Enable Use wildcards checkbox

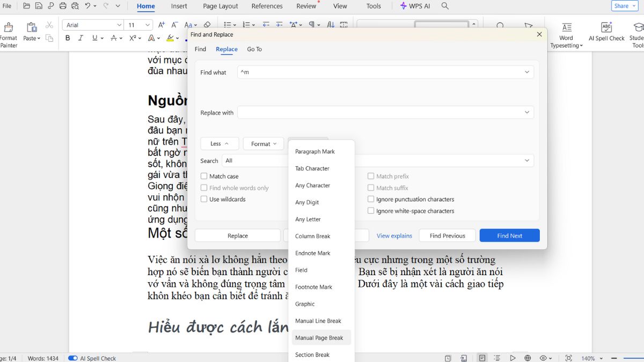204,199
